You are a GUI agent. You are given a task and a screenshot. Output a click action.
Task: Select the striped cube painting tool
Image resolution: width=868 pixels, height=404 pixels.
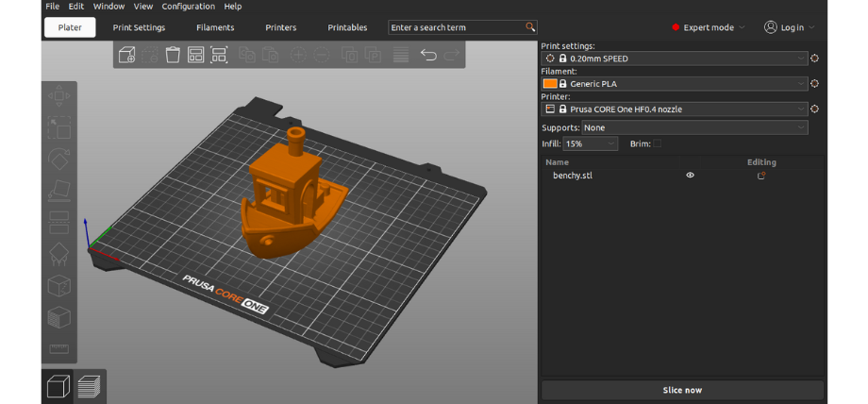(59, 317)
